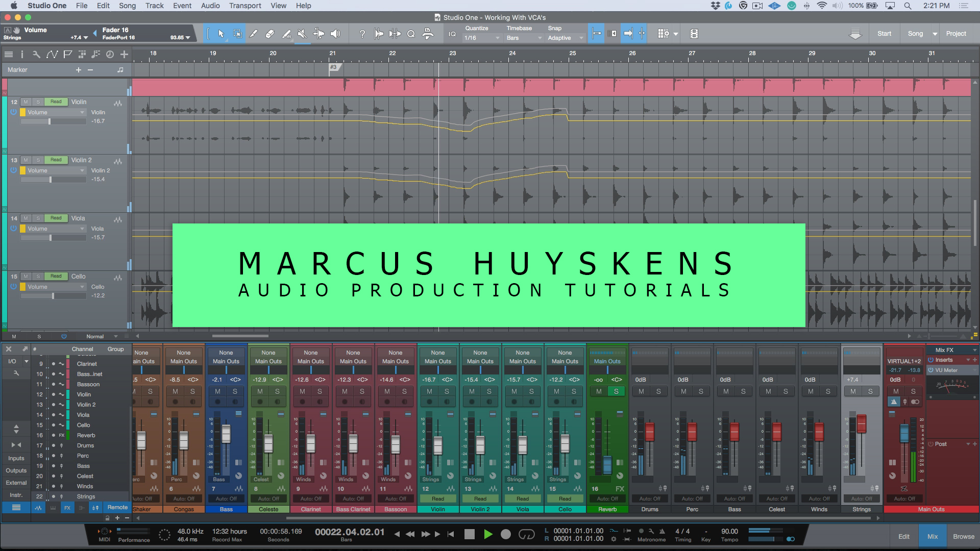The height and width of the screenshot is (551, 980).
Task: Open the Inserts dropdown on Main Outs
Action: [968, 360]
